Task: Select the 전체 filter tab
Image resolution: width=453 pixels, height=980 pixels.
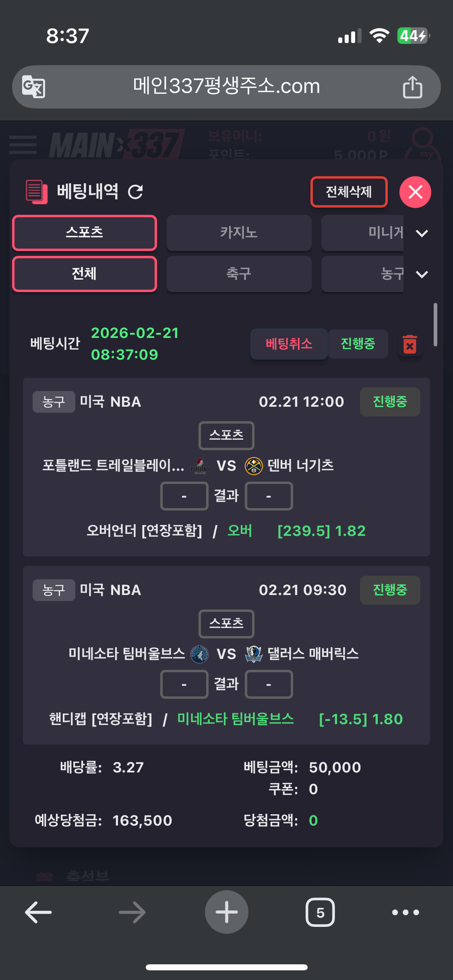Action: point(85,274)
